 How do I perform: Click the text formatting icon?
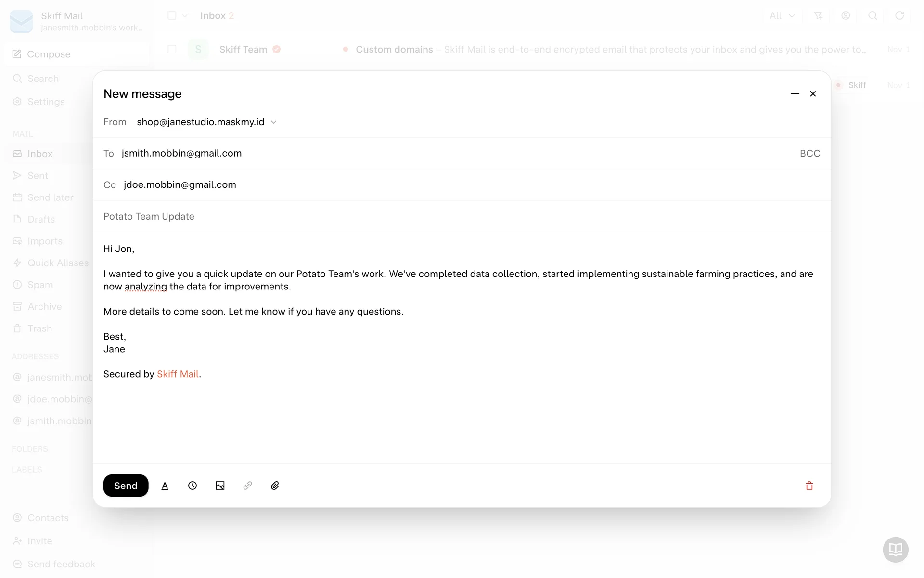[x=165, y=486]
